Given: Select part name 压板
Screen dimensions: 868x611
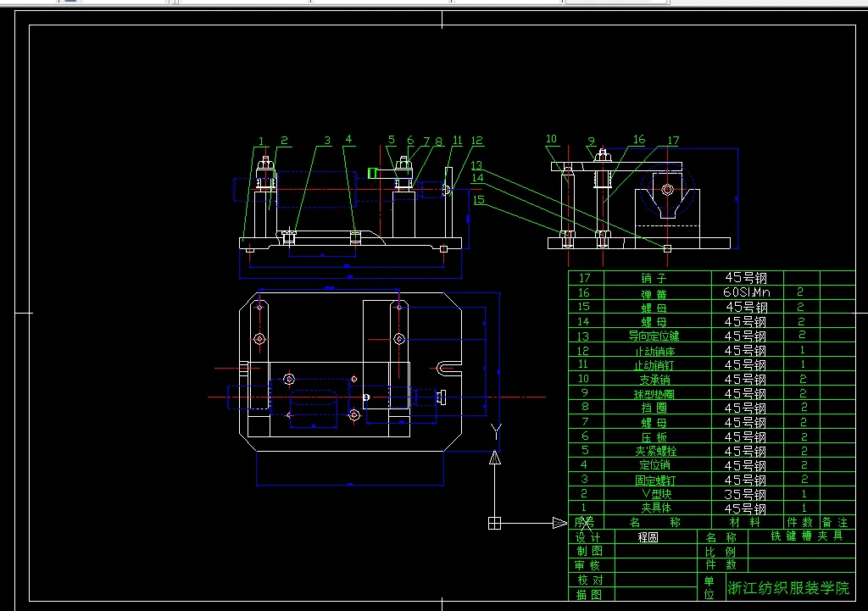Looking at the screenshot, I should tap(654, 437).
